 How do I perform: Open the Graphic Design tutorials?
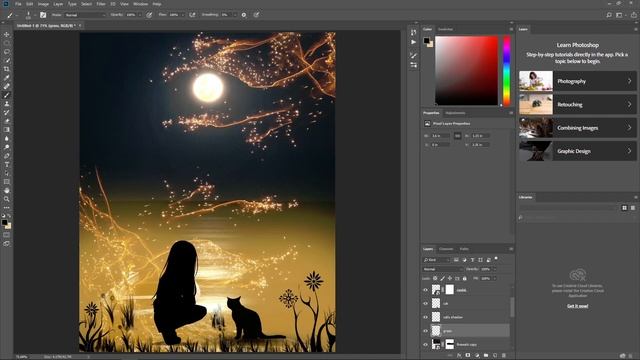[578, 151]
